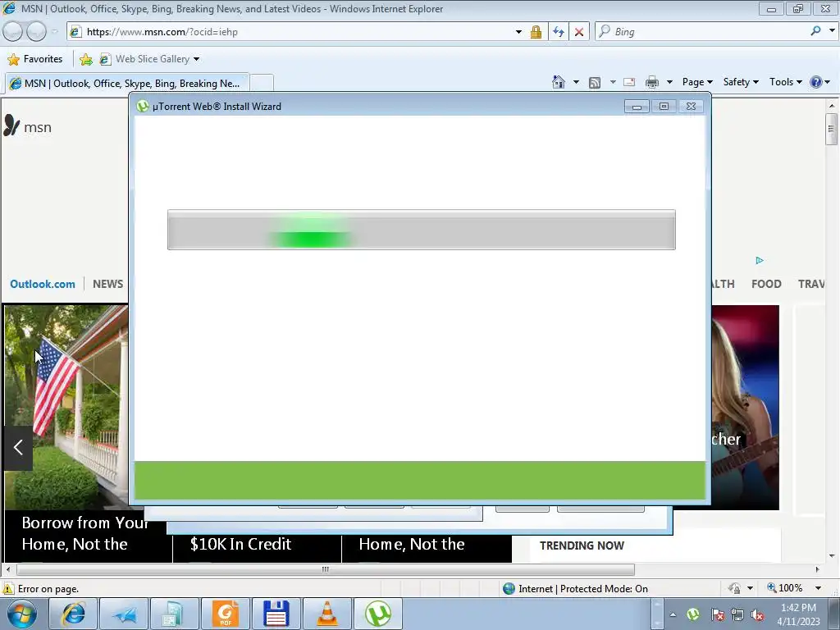Click the refresh page icon
The height and width of the screenshot is (630, 840).
point(558,32)
